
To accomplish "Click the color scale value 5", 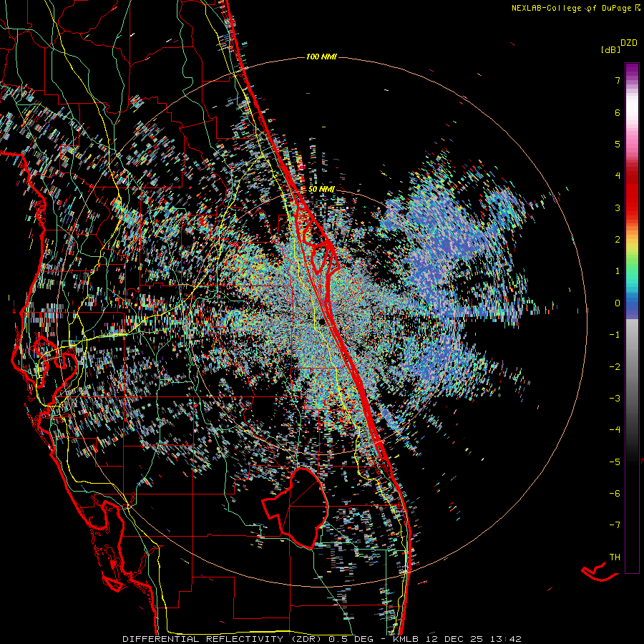I will pos(618,144).
